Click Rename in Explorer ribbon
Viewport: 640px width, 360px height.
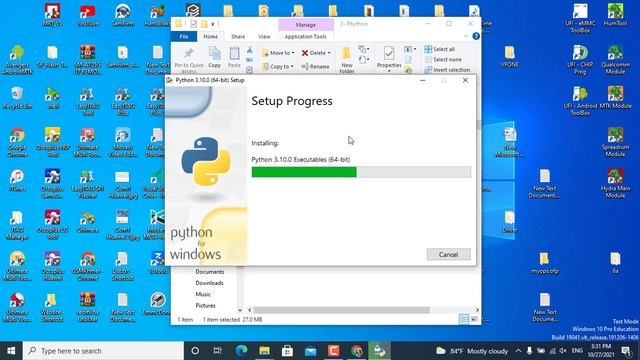(x=316, y=66)
